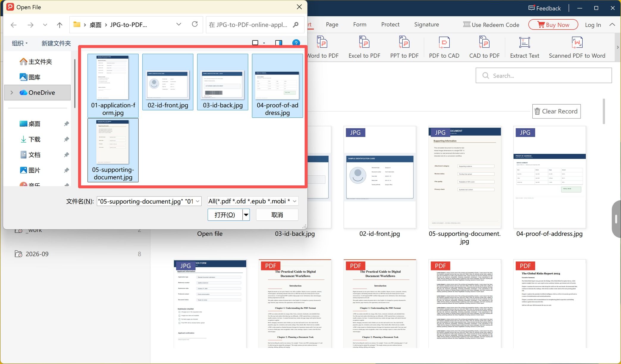Viewport: 621px width, 364px height.
Task: Switch to the Form tab
Action: click(360, 25)
